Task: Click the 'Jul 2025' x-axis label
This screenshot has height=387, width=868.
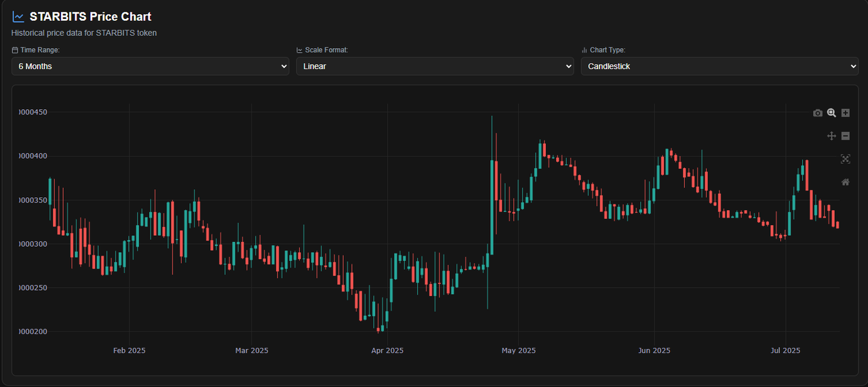Action: (x=785, y=350)
